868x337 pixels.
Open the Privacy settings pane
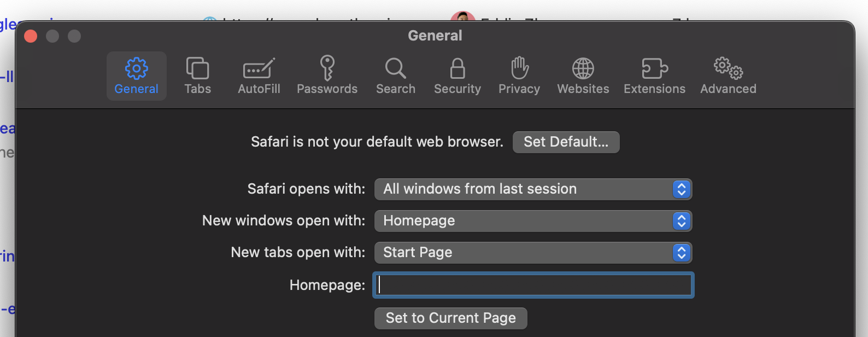pos(518,75)
